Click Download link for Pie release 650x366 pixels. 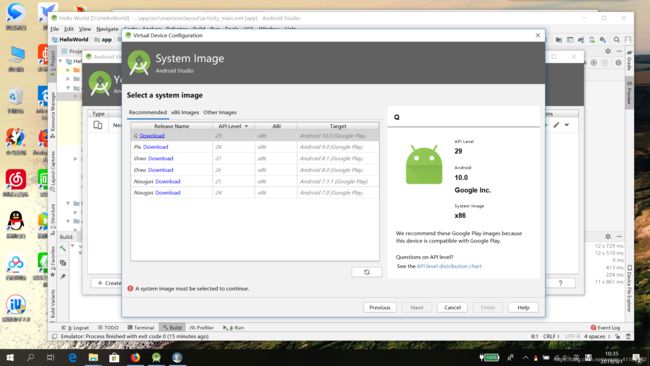coord(155,147)
